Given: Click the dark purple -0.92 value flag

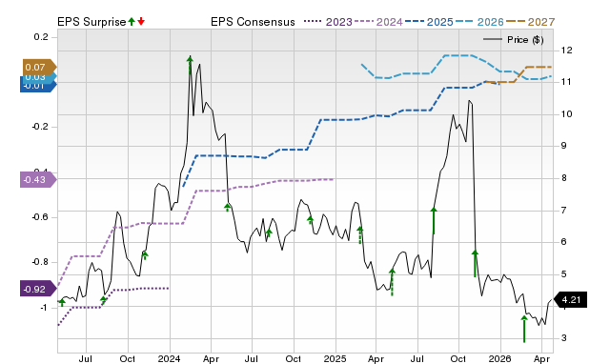Looking at the screenshot, I should pyautogui.click(x=38, y=290).
